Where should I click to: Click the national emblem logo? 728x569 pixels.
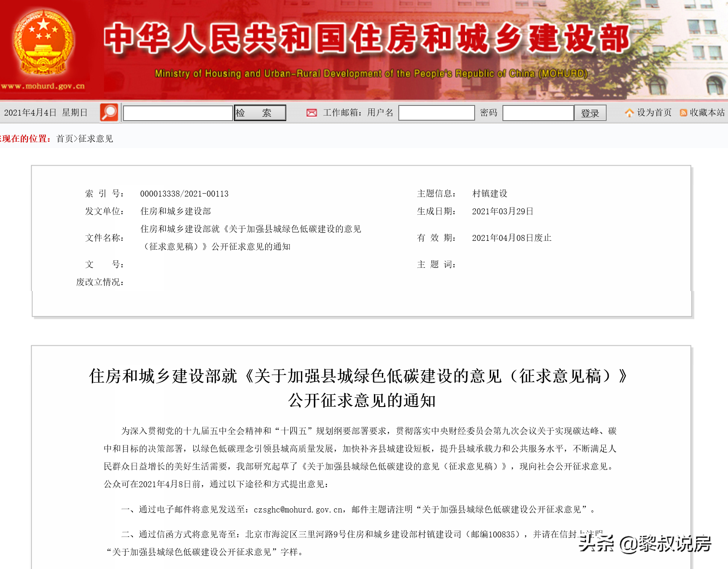pos(43,42)
